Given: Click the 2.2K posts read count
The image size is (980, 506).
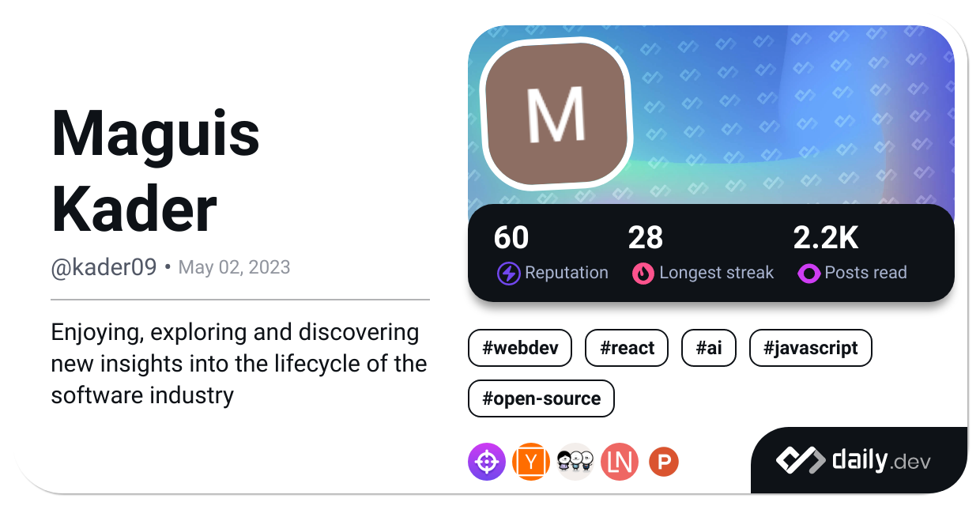Looking at the screenshot, I should pos(825,238).
